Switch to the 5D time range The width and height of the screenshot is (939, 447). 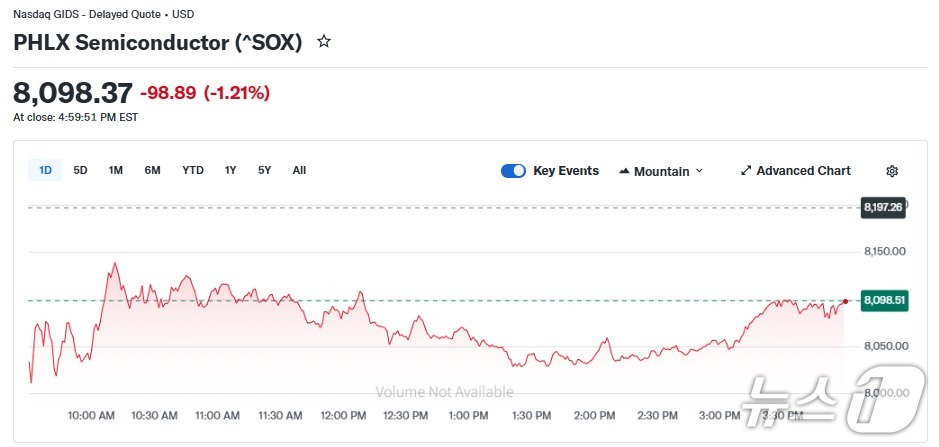80,170
